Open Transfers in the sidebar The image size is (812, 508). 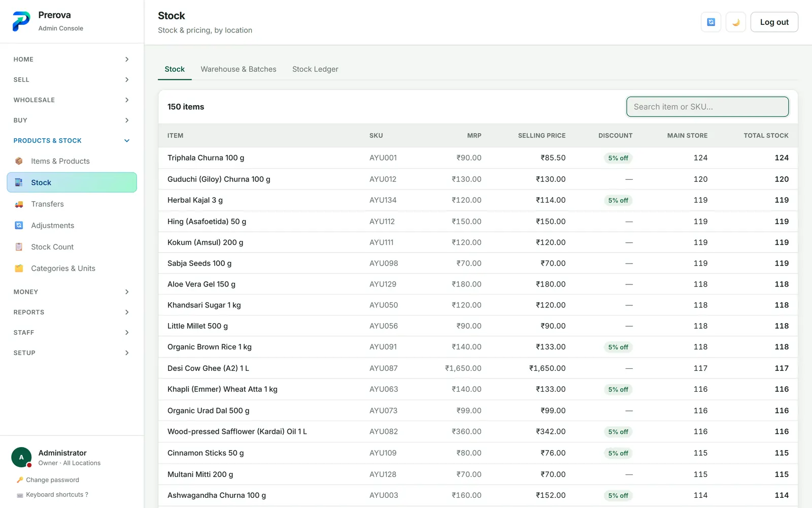72,204
